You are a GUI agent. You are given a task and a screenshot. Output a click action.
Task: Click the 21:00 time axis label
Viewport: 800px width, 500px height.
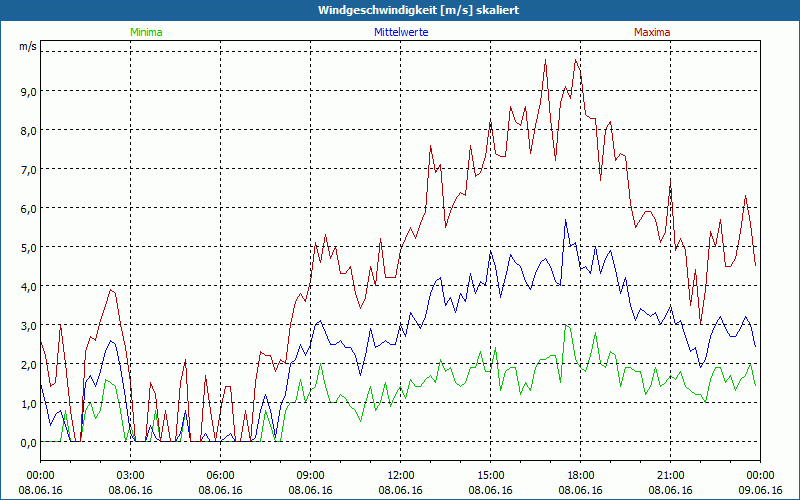pyautogui.click(x=670, y=476)
